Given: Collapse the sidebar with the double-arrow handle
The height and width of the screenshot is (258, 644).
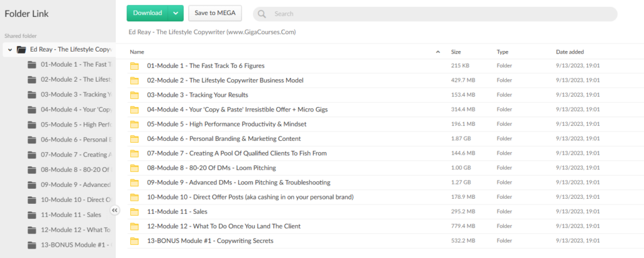Looking at the screenshot, I should coord(115,210).
